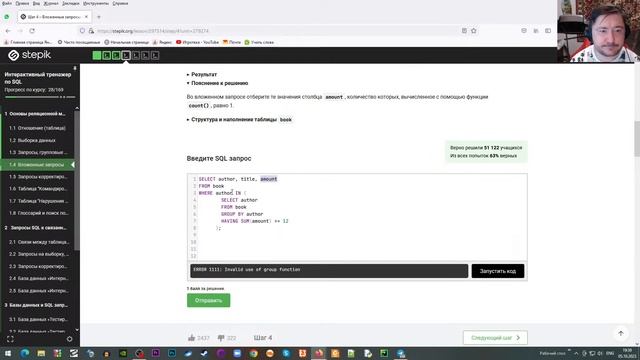Screen dimensions: 640x360
Task: Open lesson 1.5 Запросы корректировки
Action: 38,177
